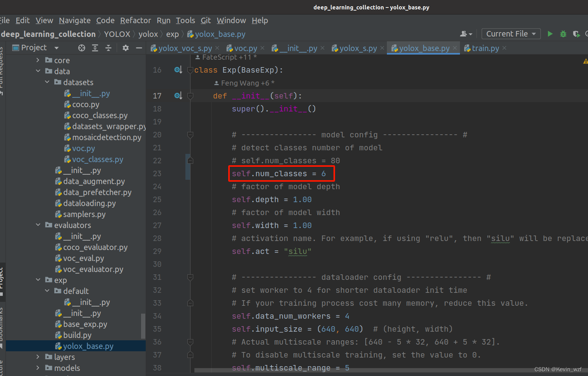Start debugging with the bug icon
Image resolution: width=588 pixels, height=376 pixels.
click(x=563, y=34)
